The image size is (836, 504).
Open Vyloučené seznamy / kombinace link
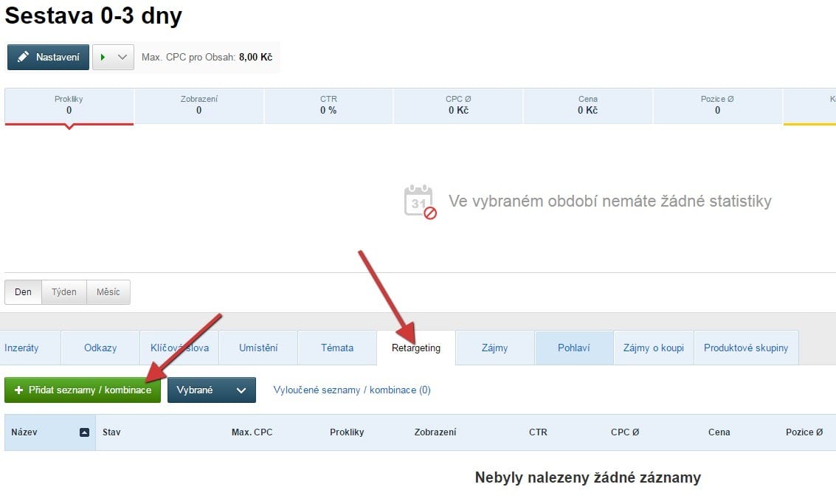click(352, 390)
